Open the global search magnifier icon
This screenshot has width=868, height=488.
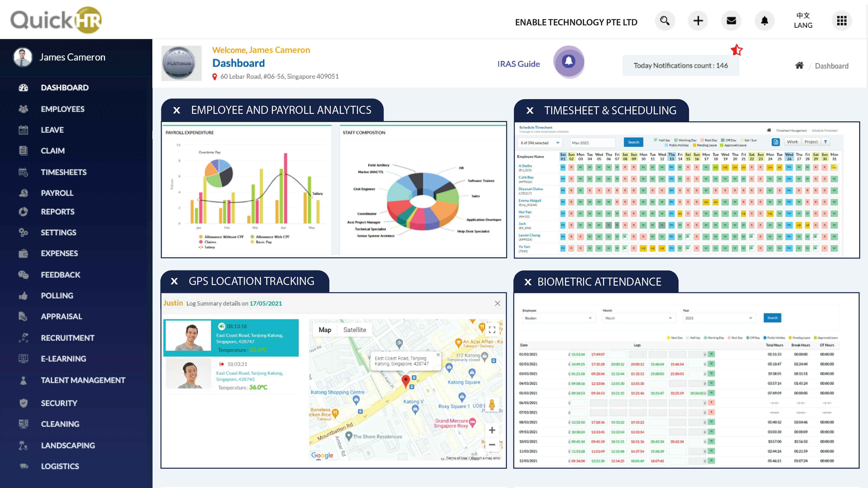point(665,21)
